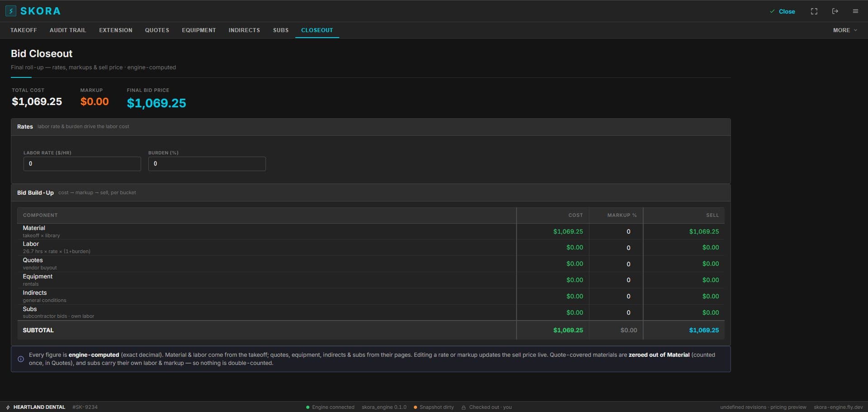
Task: Switch to the TAKEOFF tab
Action: [x=24, y=30]
